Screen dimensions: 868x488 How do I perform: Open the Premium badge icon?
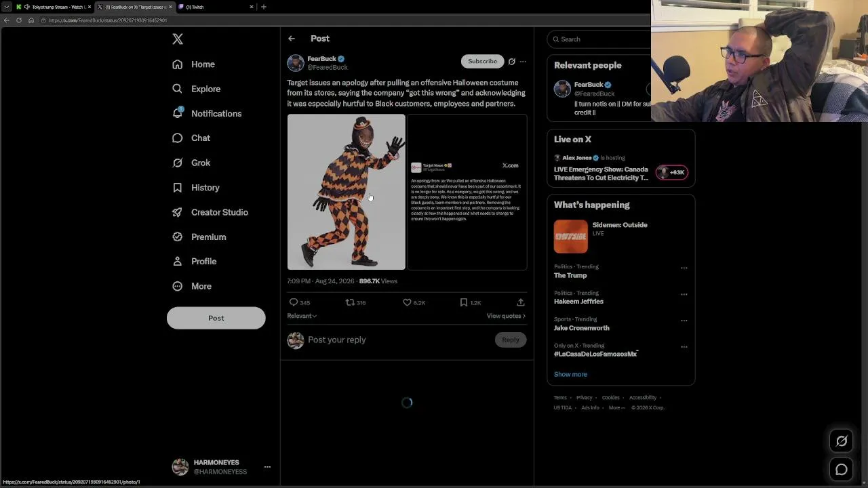pos(178,237)
